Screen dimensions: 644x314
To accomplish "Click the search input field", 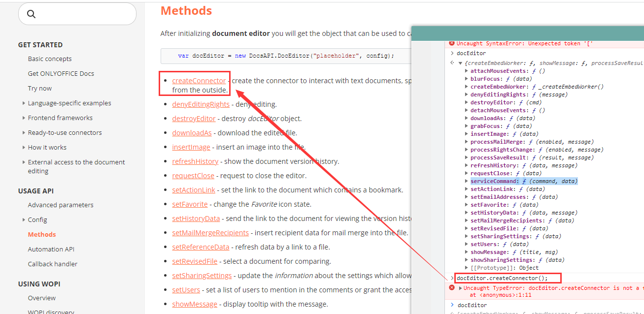I will point(77,14).
